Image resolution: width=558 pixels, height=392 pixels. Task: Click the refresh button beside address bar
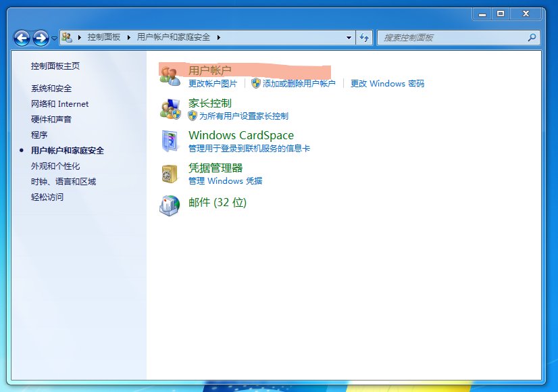(x=365, y=38)
